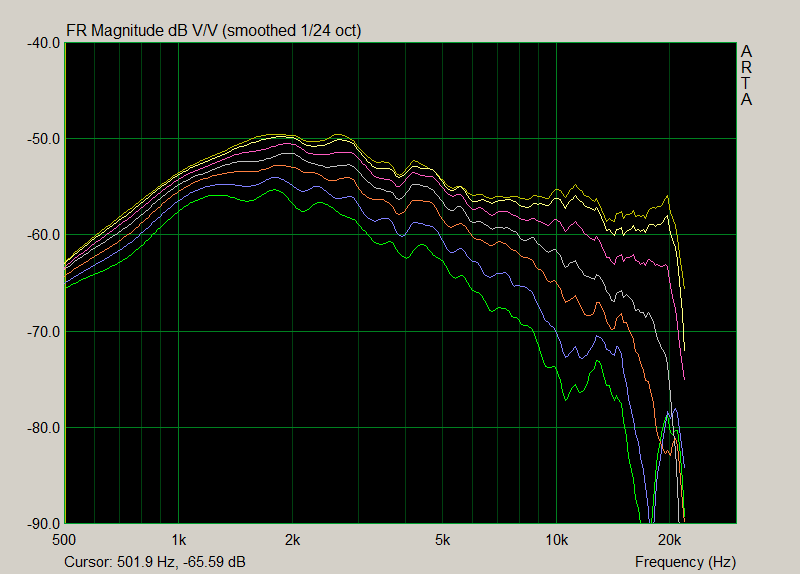The width and height of the screenshot is (800, 575).
Task: Click the 500 frequency axis label
Action: pos(64,540)
